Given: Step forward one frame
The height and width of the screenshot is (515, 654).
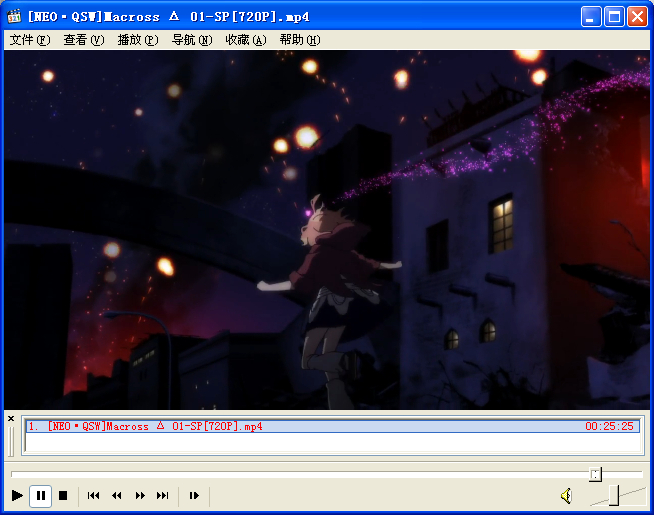Looking at the screenshot, I should 194,495.
